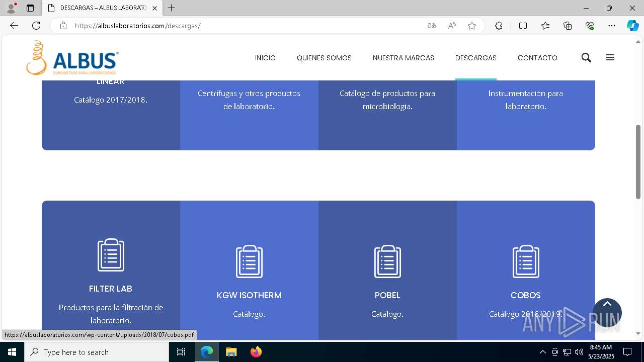Open the CONTACTO menu item
The height and width of the screenshot is (362, 644).
pos(537,58)
